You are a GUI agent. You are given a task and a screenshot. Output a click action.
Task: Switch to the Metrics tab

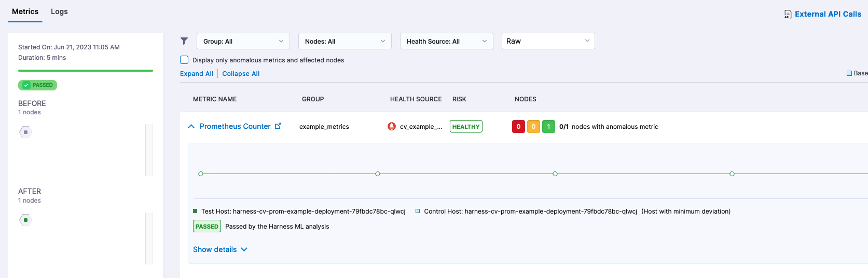tap(25, 11)
